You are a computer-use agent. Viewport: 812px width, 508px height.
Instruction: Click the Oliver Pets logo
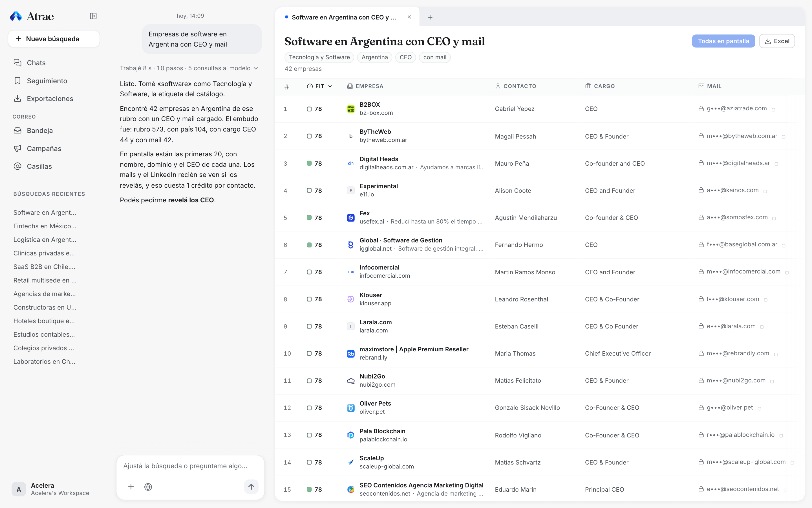351,408
